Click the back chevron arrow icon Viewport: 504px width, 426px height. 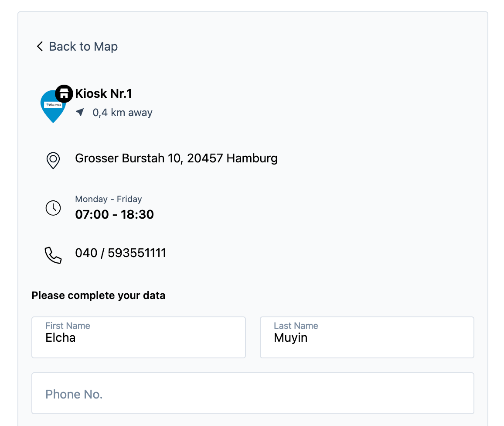point(40,46)
